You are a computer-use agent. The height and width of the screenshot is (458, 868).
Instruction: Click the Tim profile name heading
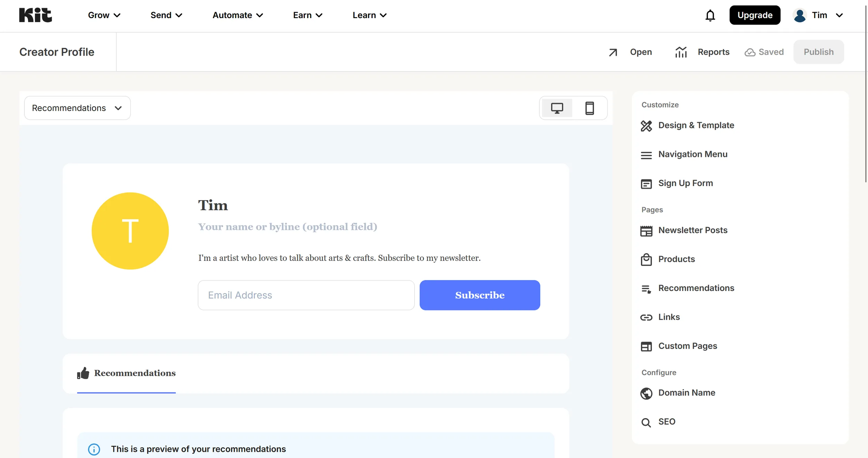point(213,205)
